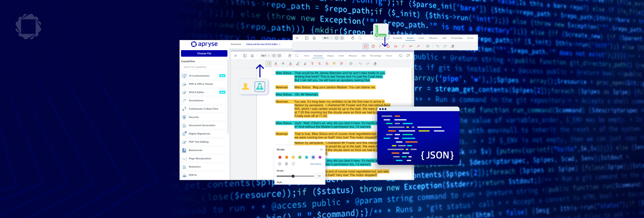The height and width of the screenshot is (218, 644).
Task: Click the Stroke thickness slider handle
Action: point(293,176)
